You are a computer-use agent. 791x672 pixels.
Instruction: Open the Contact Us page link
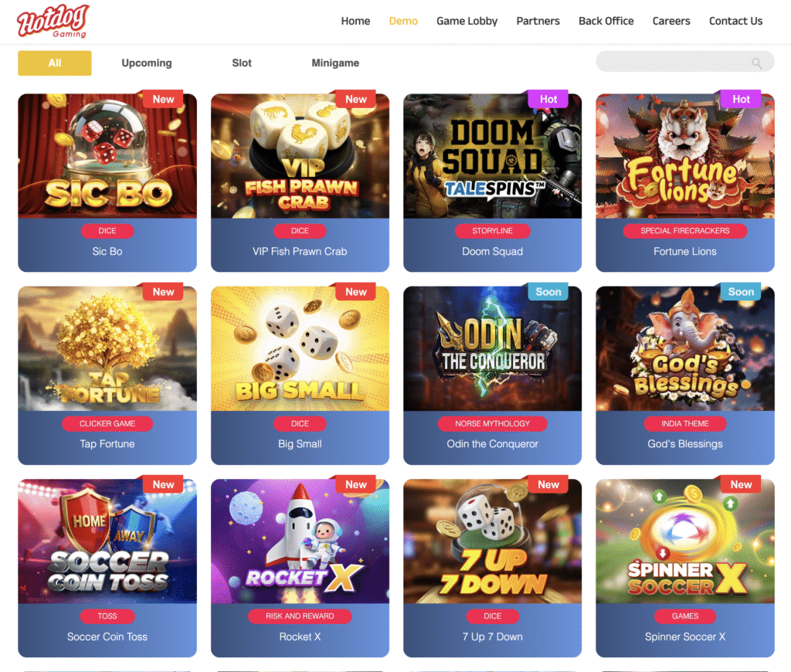point(735,21)
